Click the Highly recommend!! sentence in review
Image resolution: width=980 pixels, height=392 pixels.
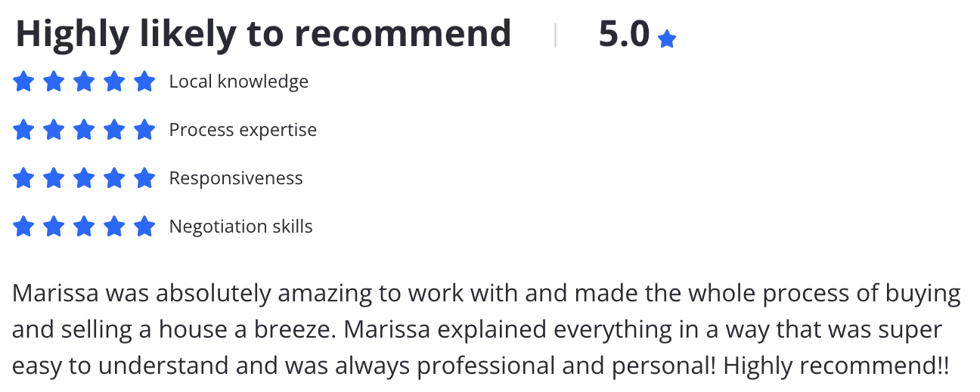[836, 366]
